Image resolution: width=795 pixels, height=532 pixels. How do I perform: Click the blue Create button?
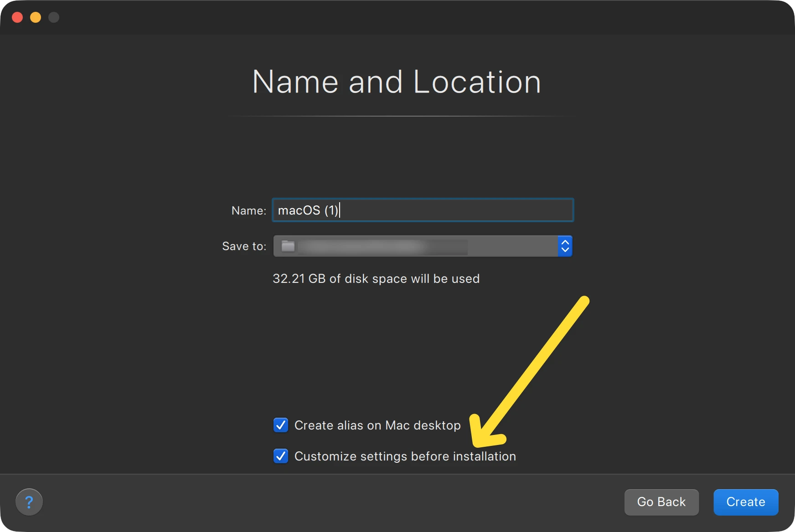click(x=746, y=502)
